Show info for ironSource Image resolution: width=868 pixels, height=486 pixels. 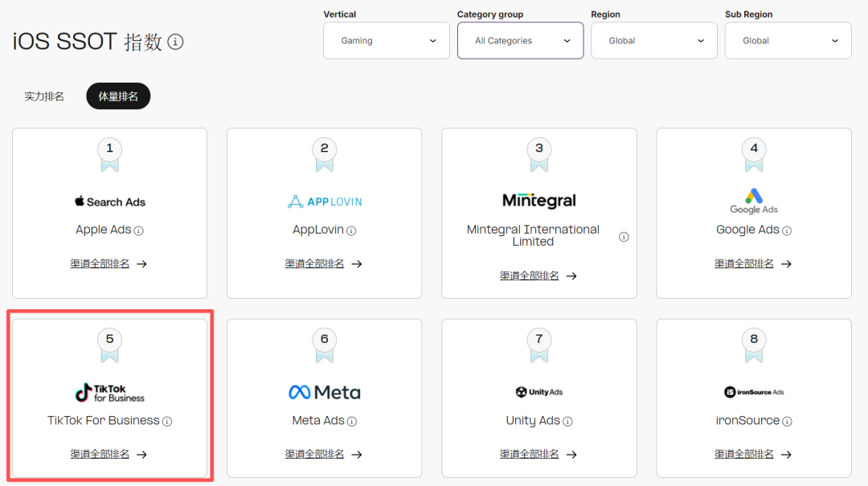[x=787, y=422]
